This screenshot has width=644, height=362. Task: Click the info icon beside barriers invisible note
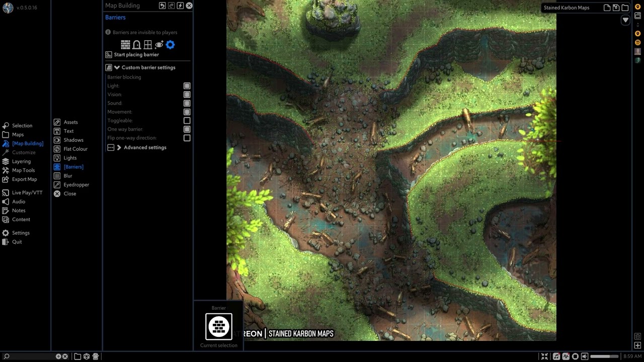point(108,32)
